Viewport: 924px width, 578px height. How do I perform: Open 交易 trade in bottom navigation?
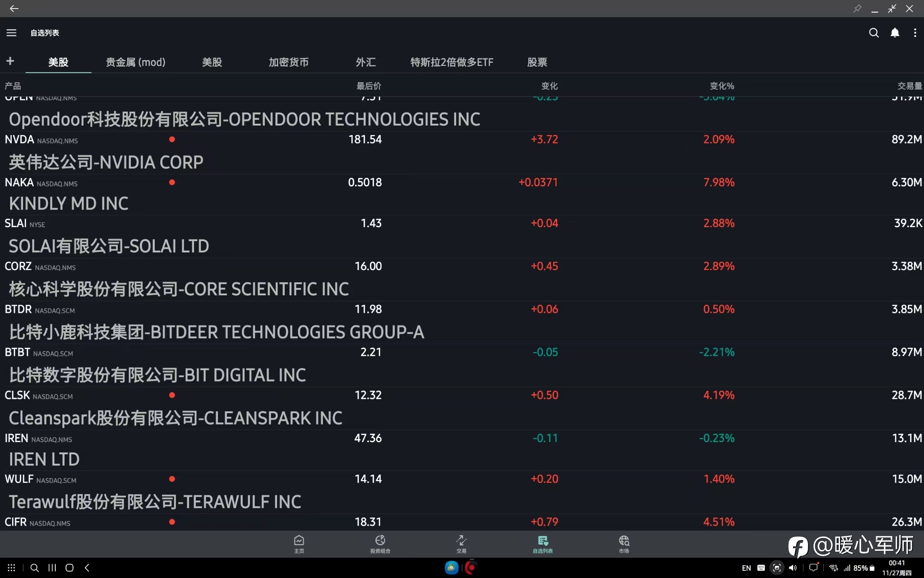pos(461,544)
